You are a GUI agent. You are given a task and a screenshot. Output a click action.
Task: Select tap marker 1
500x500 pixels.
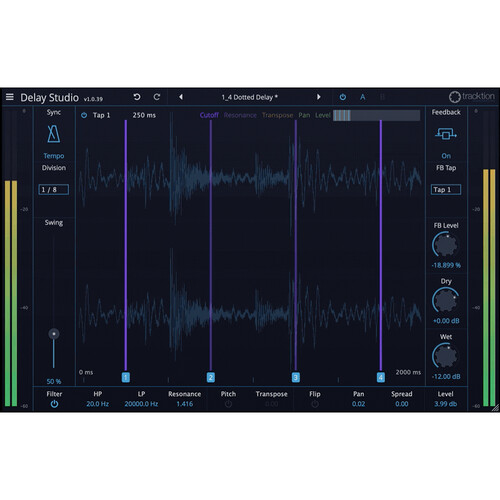(126, 377)
